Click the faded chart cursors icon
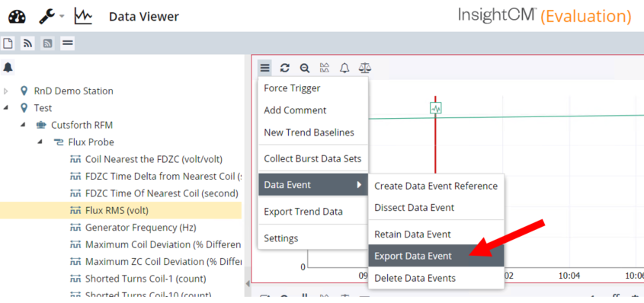644x303 pixels. (x=325, y=68)
